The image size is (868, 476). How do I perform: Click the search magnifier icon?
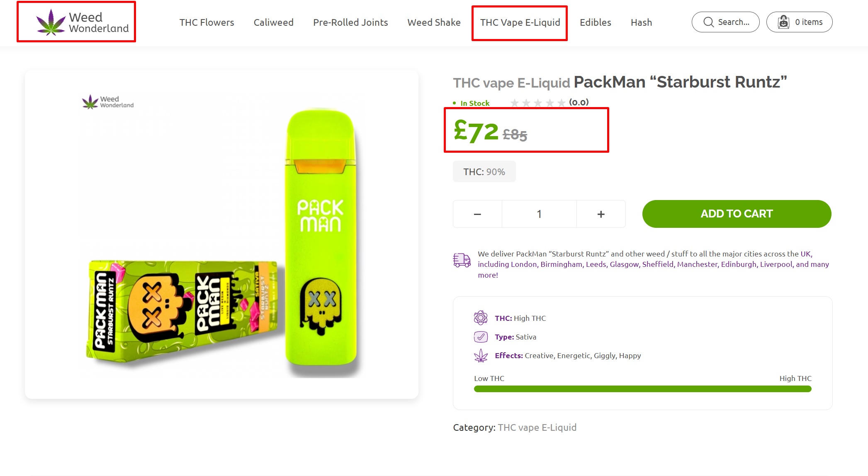(x=709, y=22)
